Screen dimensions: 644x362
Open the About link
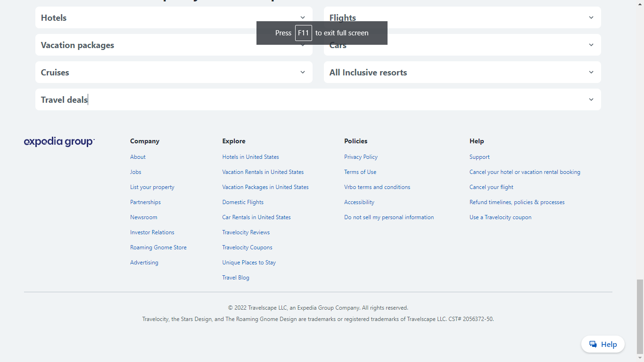tap(138, 157)
